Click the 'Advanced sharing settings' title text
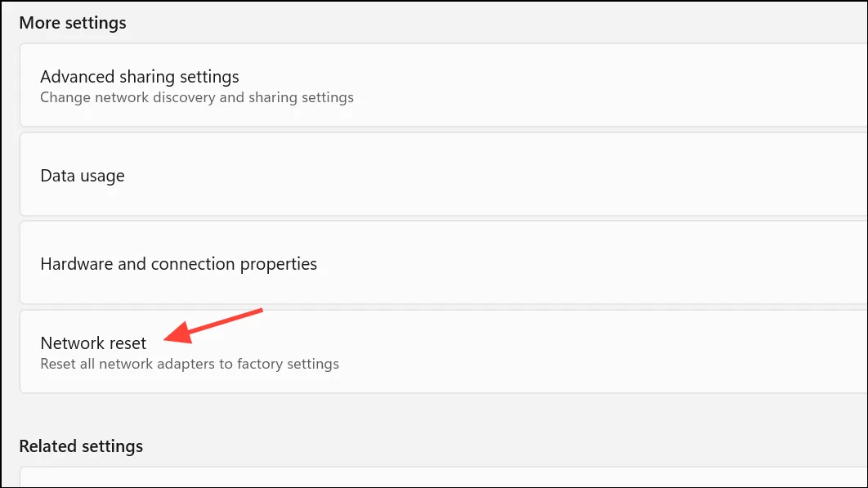 pos(140,77)
